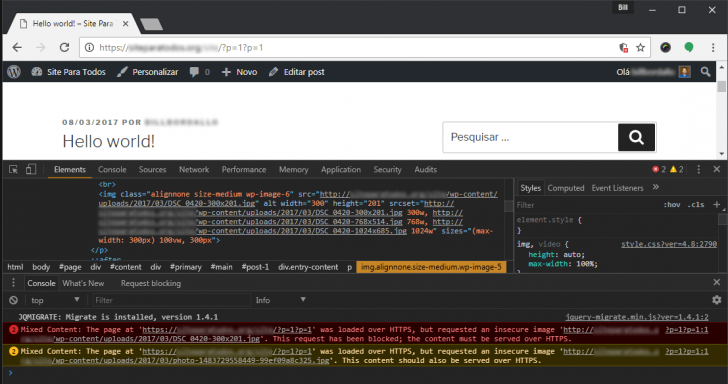Click the red error count indicator
This screenshot has width=728, height=384.
click(659, 169)
